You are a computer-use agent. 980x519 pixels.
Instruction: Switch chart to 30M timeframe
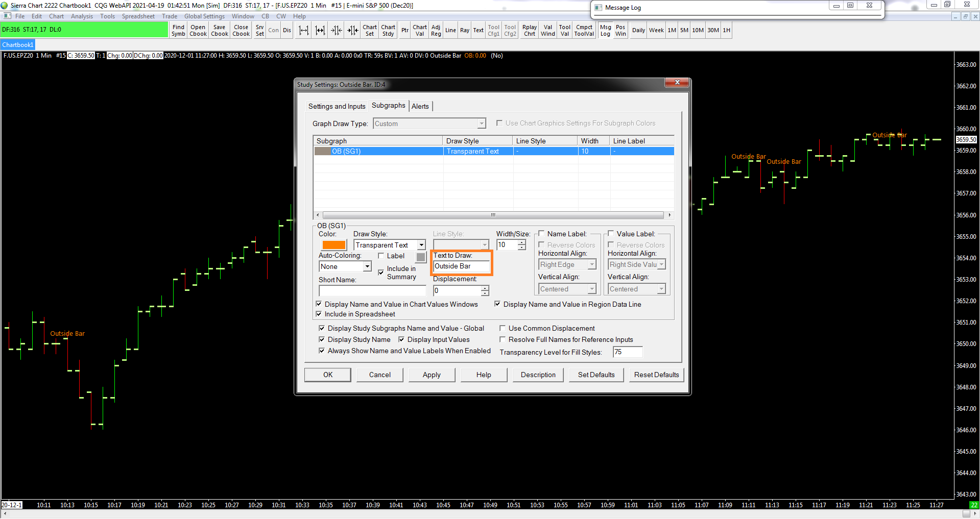pyautogui.click(x=713, y=31)
